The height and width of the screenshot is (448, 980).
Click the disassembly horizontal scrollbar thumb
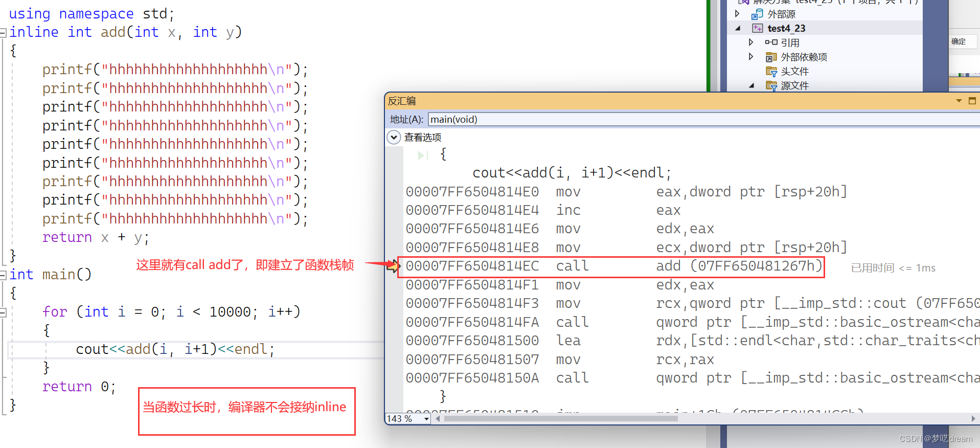tap(561, 419)
